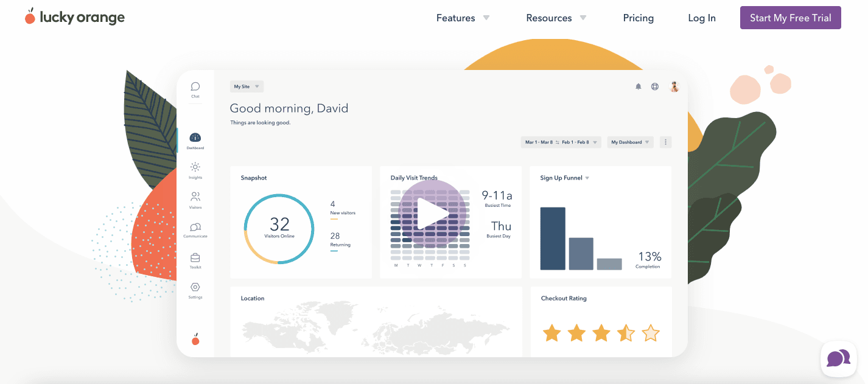Open Chat in the dashboard sidebar

(195, 89)
